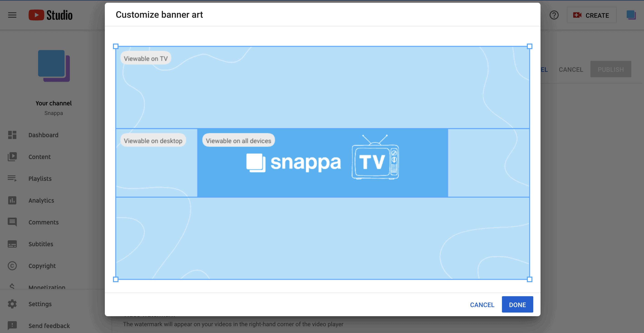
Task: Navigate to Content section
Action: tap(39, 157)
